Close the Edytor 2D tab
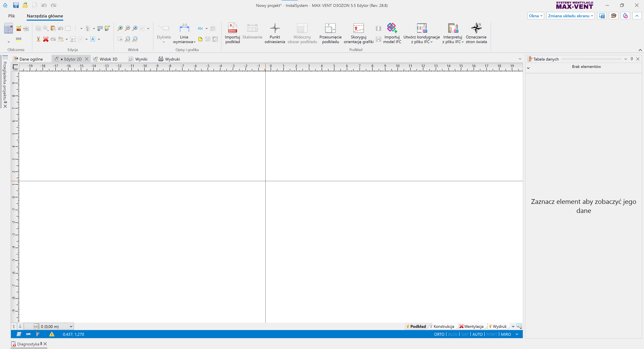The height and width of the screenshot is (349, 644). pyautogui.click(x=87, y=59)
